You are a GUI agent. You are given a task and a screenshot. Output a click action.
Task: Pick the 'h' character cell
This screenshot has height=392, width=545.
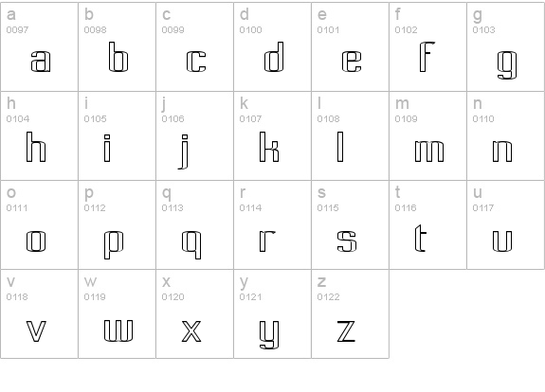39,135
